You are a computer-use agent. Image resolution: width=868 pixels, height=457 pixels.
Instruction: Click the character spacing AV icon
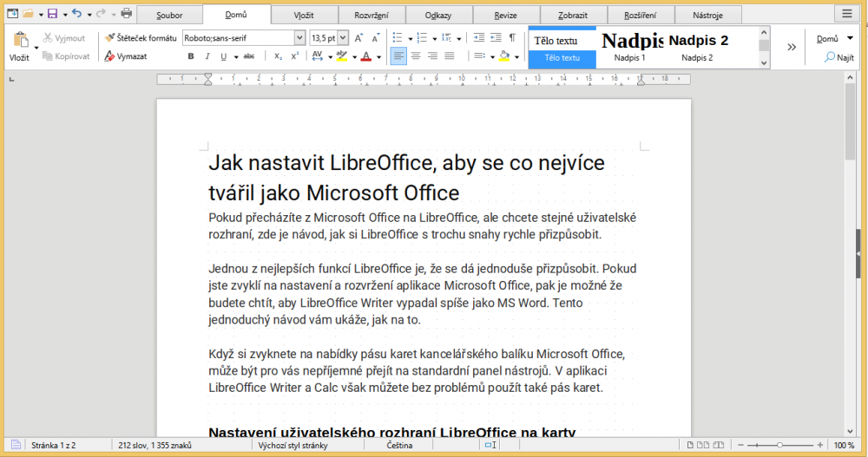317,55
